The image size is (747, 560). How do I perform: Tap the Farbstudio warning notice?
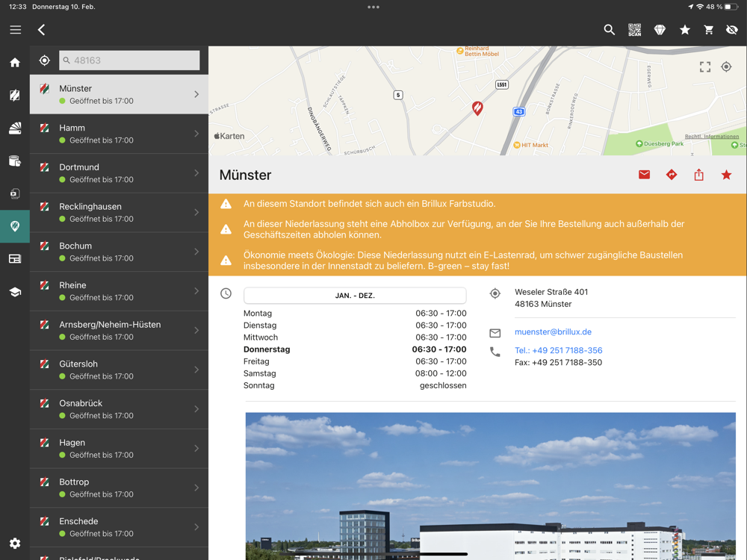(369, 204)
